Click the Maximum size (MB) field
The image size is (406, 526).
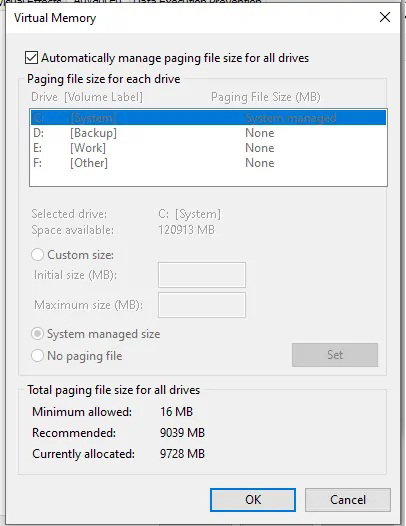[202, 305]
